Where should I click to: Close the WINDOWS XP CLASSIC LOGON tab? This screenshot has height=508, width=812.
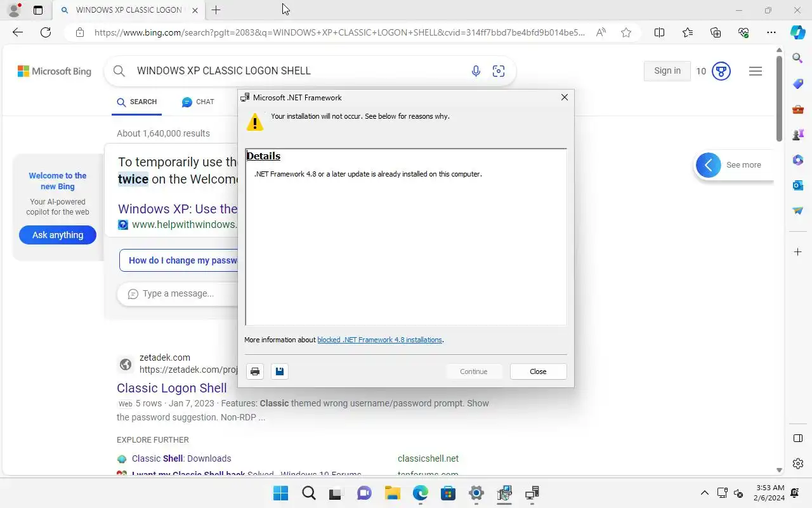(x=195, y=10)
